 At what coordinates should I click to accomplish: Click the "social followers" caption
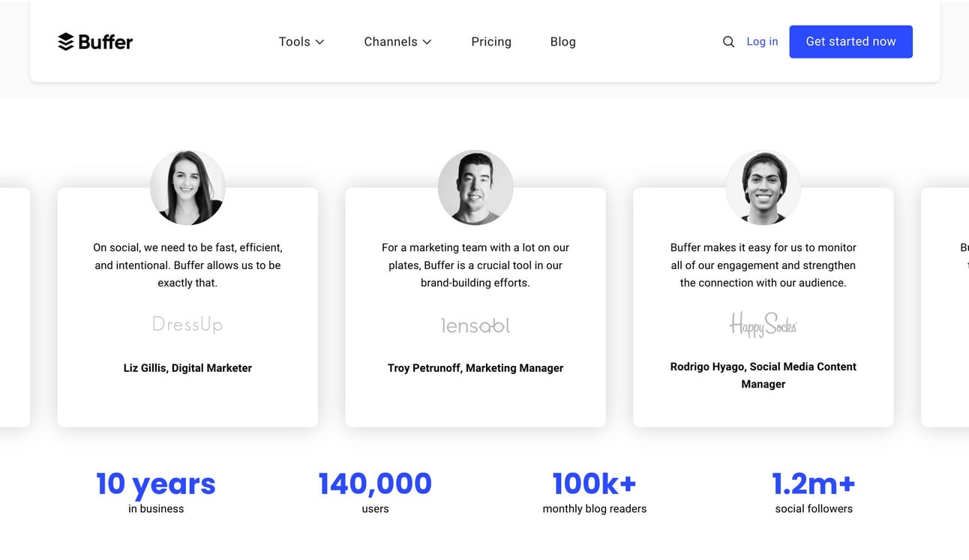click(x=814, y=509)
